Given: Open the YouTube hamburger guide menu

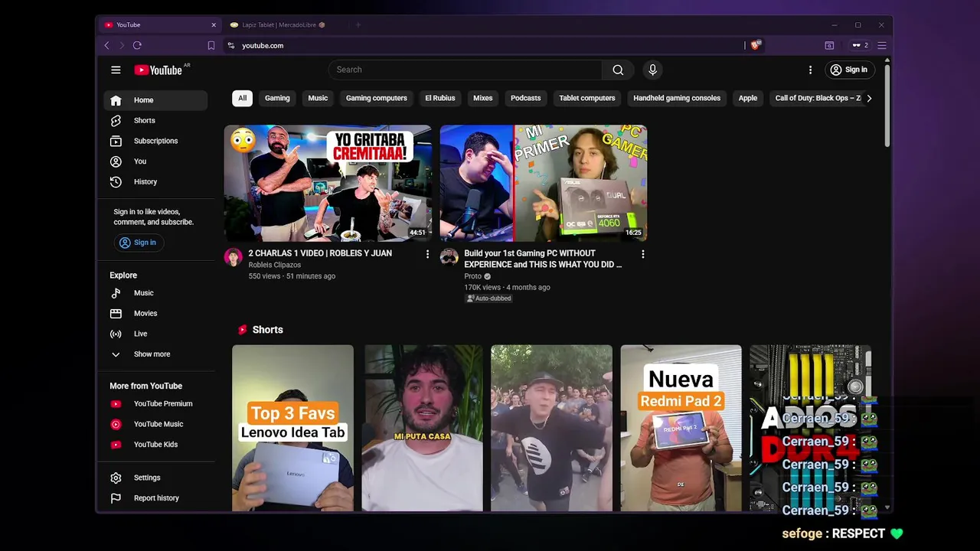Looking at the screenshot, I should pyautogui.click(x=116, y=70).
